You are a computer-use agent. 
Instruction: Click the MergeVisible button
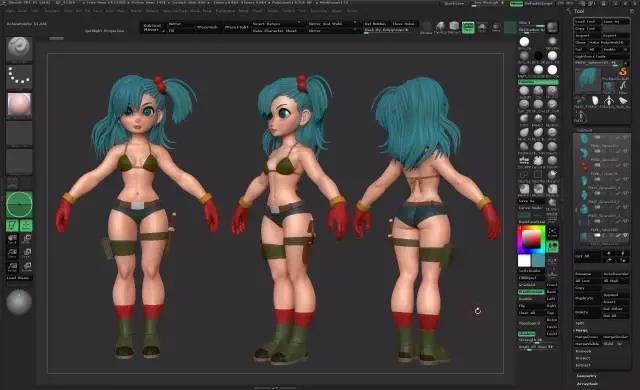click(588, 343)
